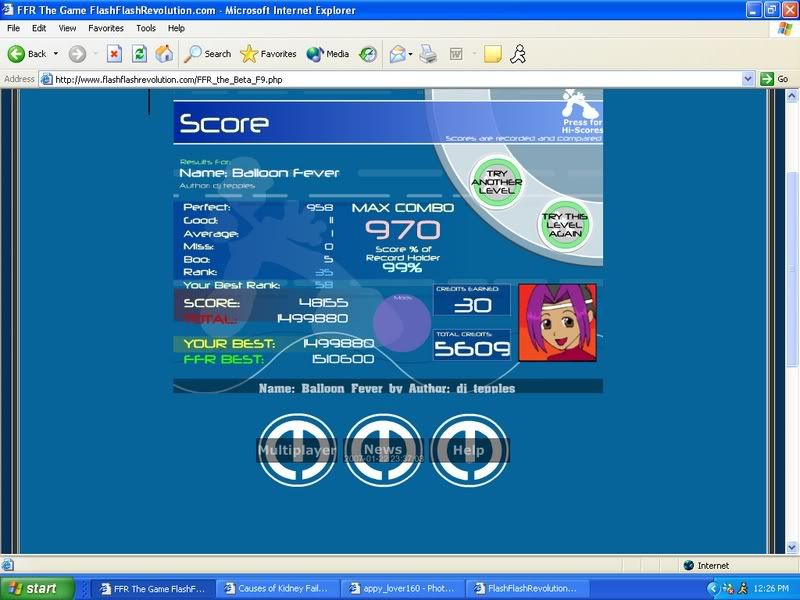Screen dimensions: 800x600
Task: Click the Edit with Word icon
Action: click(x=456, y=54)
